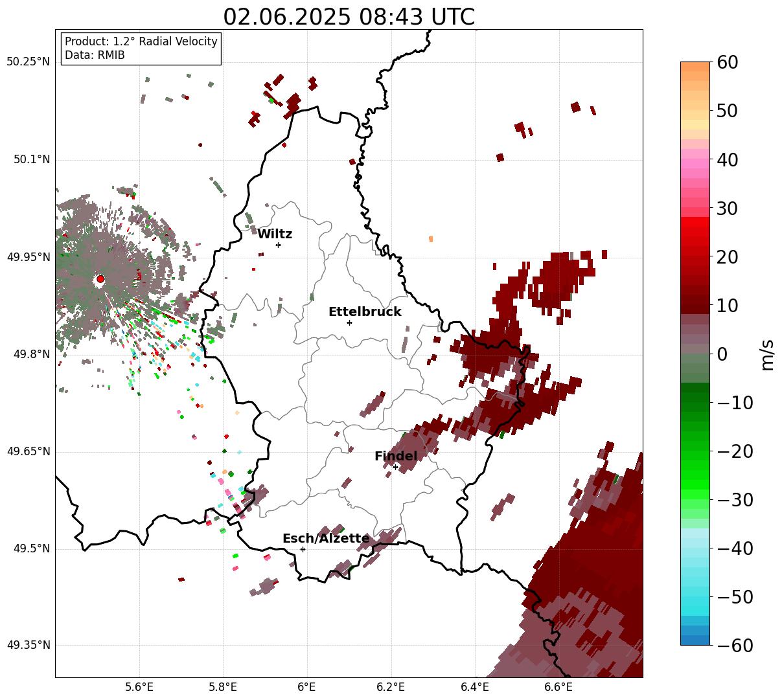Click the −40 colorbar tick label
The height and width of the screenshot is (700, 782).
734,548
